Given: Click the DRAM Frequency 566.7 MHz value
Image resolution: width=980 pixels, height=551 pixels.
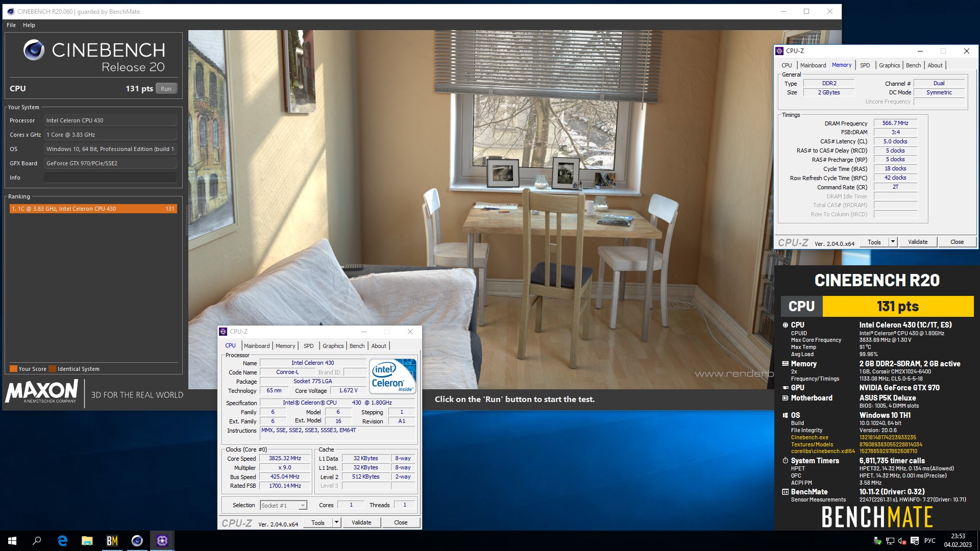Looking at the screenshot, I should point(895,123).
